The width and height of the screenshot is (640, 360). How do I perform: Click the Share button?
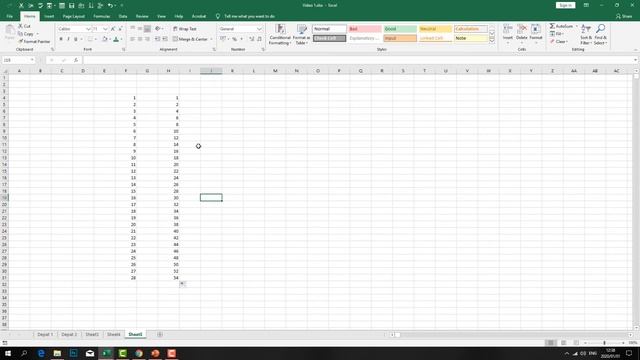[624, 16]
